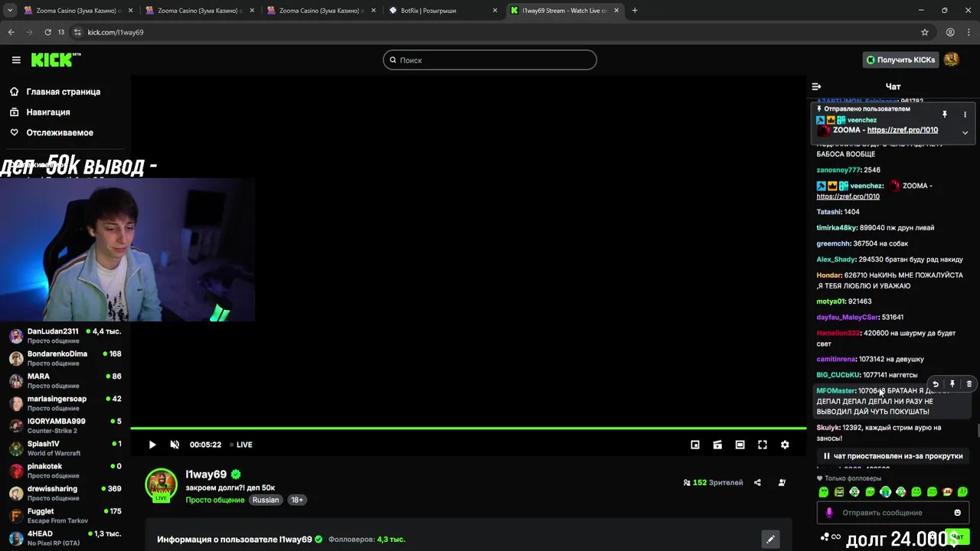Enter fullscreen mode
980x551 pixels.
click(x=763, y=445)
